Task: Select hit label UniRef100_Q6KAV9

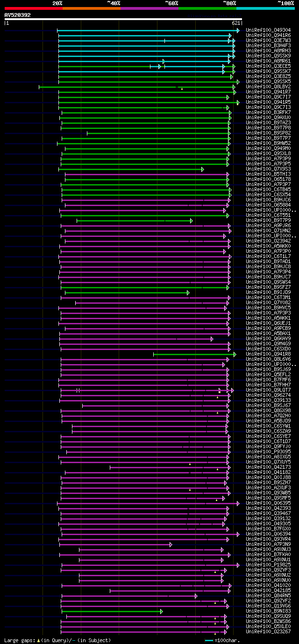Action: (268, 339)
